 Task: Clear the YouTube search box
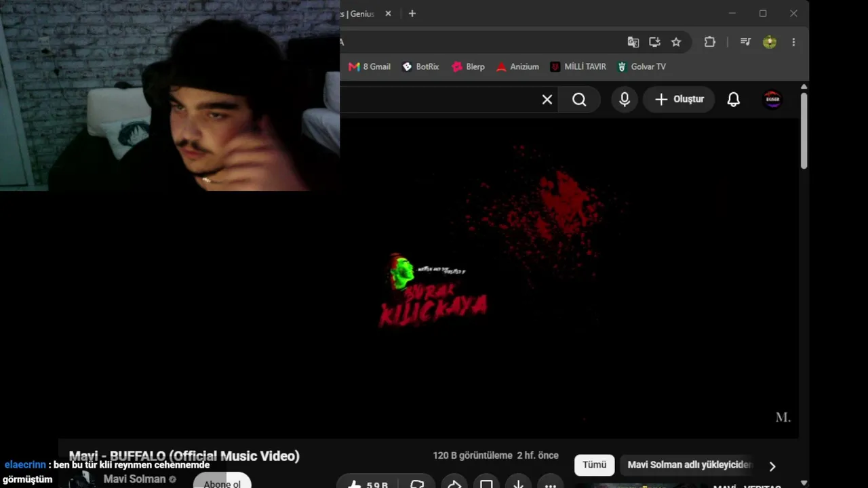(x=547, y=100)
